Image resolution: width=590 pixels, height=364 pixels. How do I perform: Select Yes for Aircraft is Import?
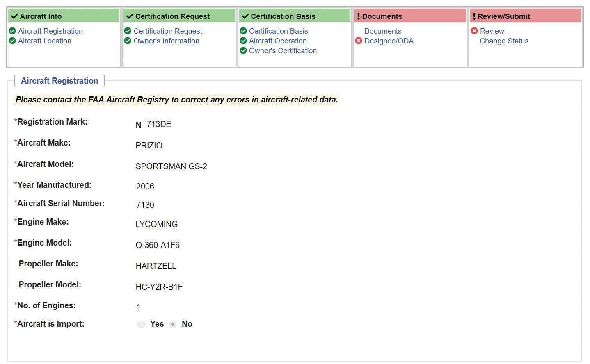coord(141,324)
